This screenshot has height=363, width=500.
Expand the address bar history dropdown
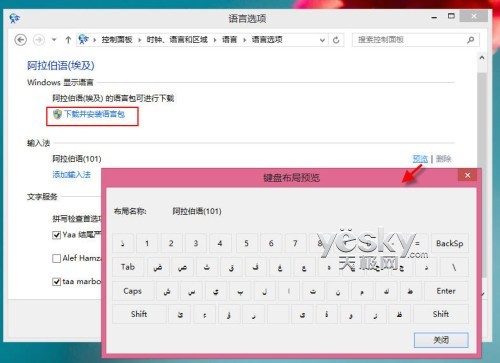pos(322,40)
